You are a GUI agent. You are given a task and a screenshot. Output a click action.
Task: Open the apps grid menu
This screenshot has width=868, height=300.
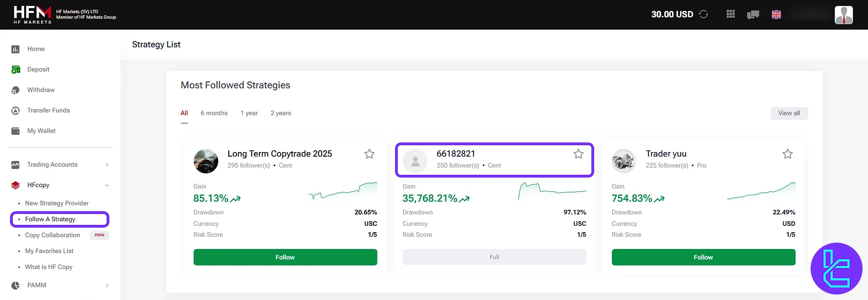point(730,14)
